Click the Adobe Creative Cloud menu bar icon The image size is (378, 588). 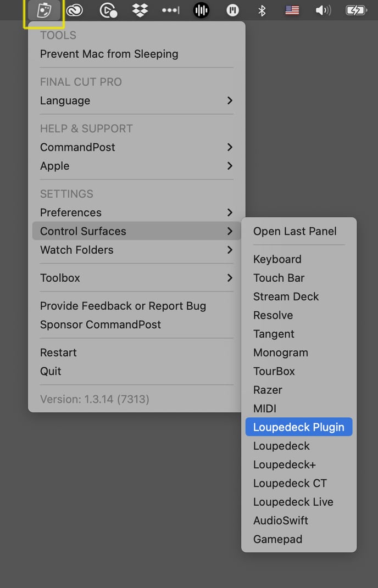(75, 10)
